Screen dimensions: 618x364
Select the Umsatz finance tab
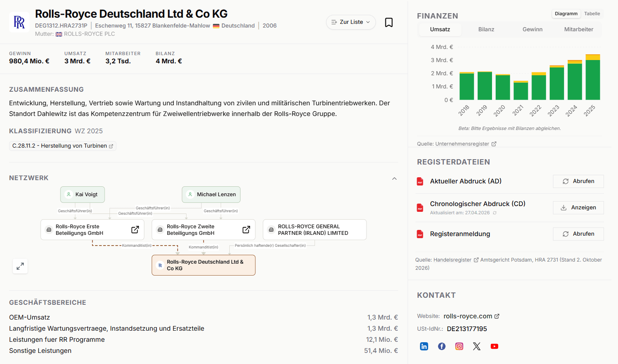coord(440,30)
